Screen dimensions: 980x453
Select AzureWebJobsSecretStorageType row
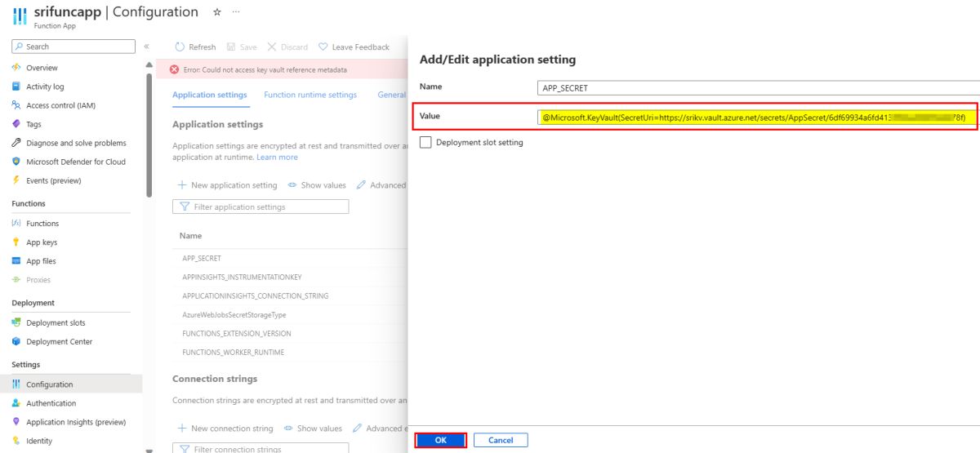pyautogui.click(x=290, y=314)
